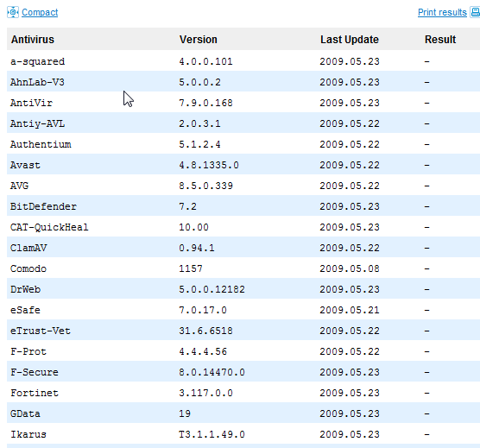Screen dimensions: 480x448
Task: Click Avast's last update date 2009.05.22
Action: click(350, 165)
